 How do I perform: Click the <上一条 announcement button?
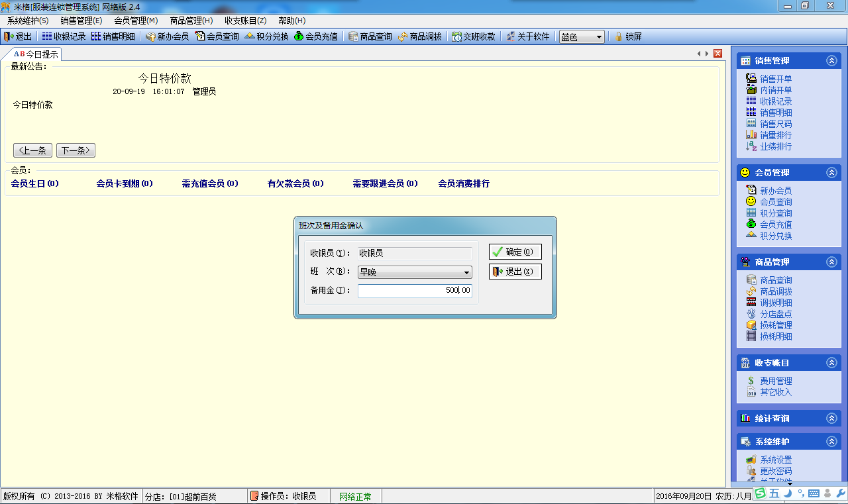[32, 150]
